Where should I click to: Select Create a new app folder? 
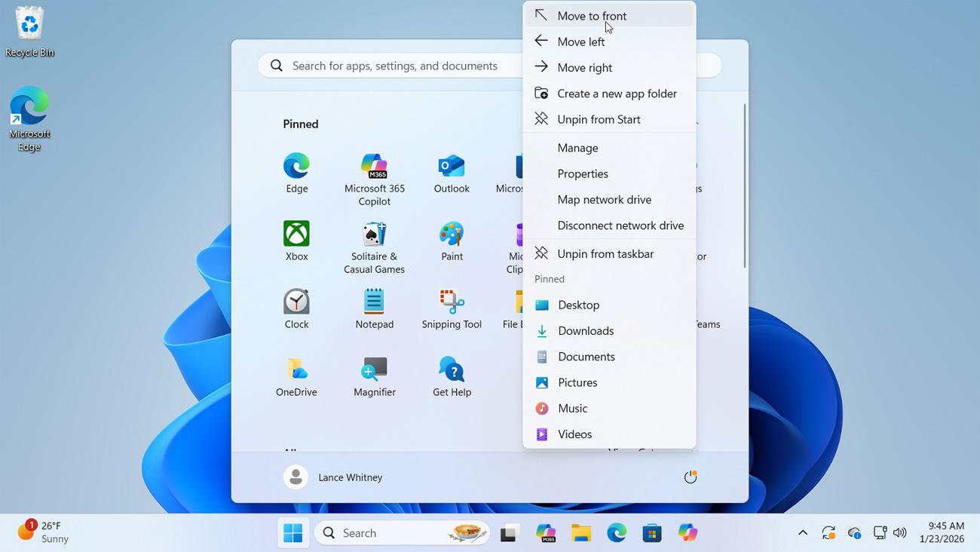[617, 94]
